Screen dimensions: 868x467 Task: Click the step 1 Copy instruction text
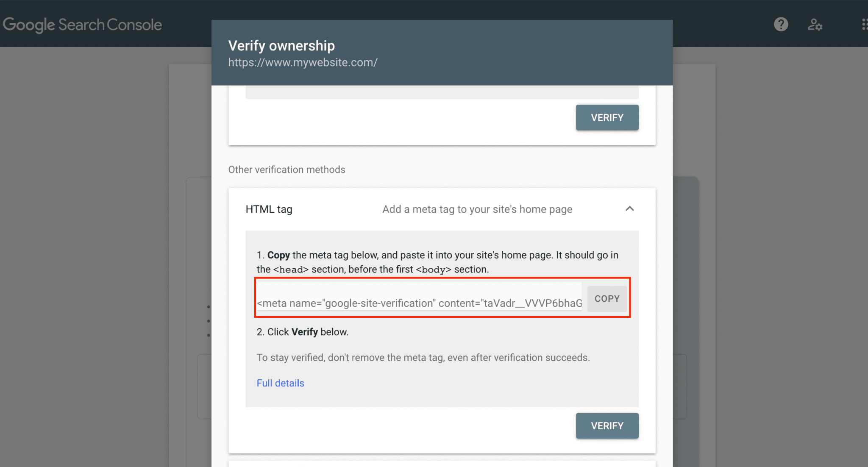437,261
